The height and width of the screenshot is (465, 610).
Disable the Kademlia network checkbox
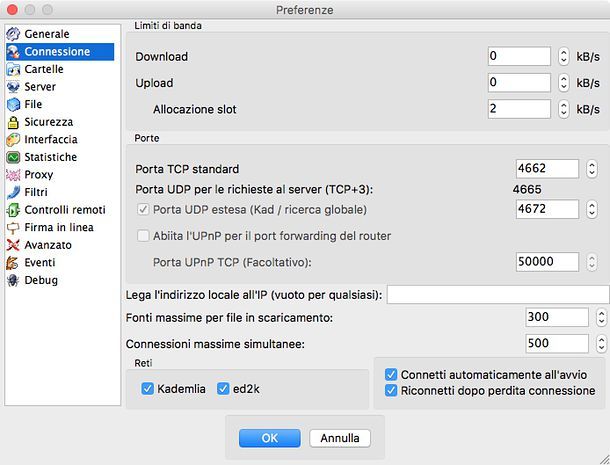click(148, 388)
